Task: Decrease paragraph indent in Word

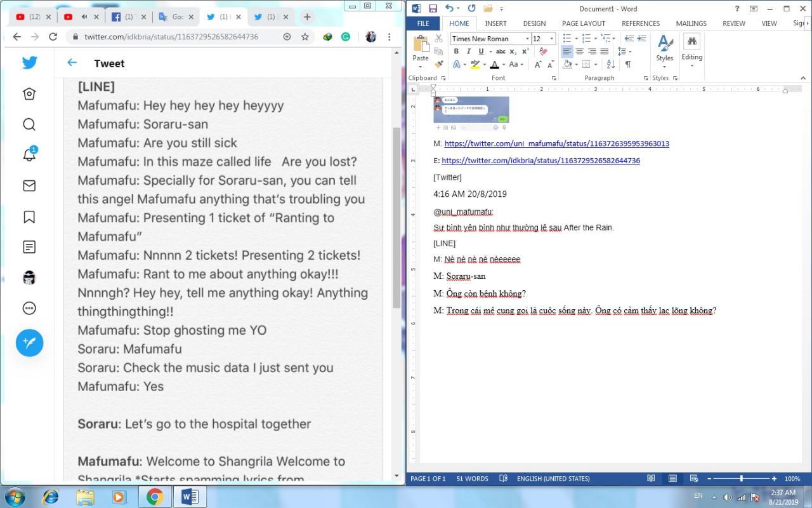Action: tap(629, 39)
